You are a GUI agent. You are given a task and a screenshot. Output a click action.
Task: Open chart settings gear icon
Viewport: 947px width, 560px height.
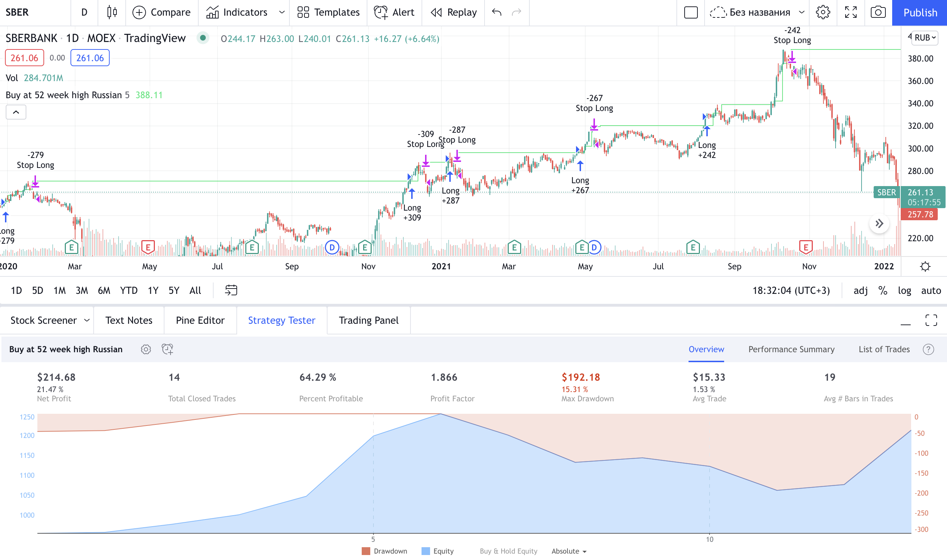tap(823, 12)
